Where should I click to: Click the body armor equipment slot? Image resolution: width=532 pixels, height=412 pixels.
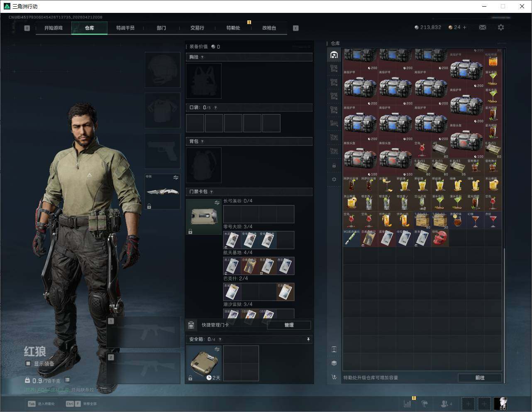pyautogui.click(x=162, y=110)
